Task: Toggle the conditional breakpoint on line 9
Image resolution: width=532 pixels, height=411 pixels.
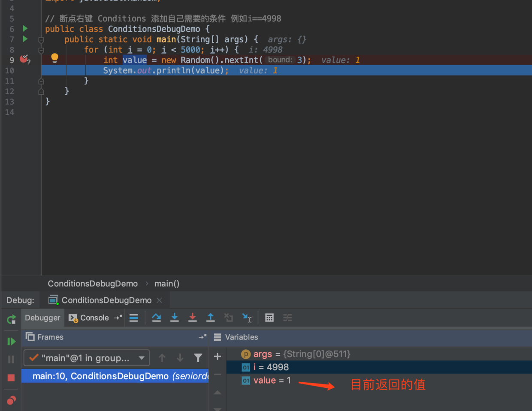Action: (24, 59)
